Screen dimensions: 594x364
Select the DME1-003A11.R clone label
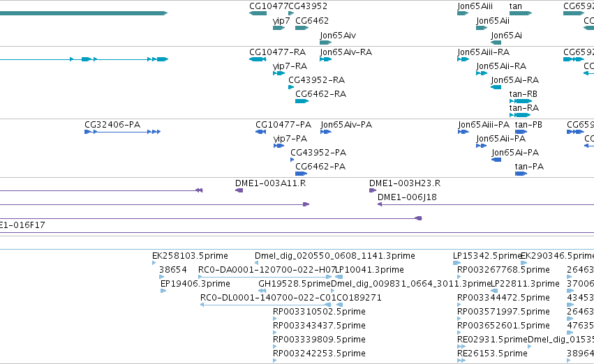(271, 183)
